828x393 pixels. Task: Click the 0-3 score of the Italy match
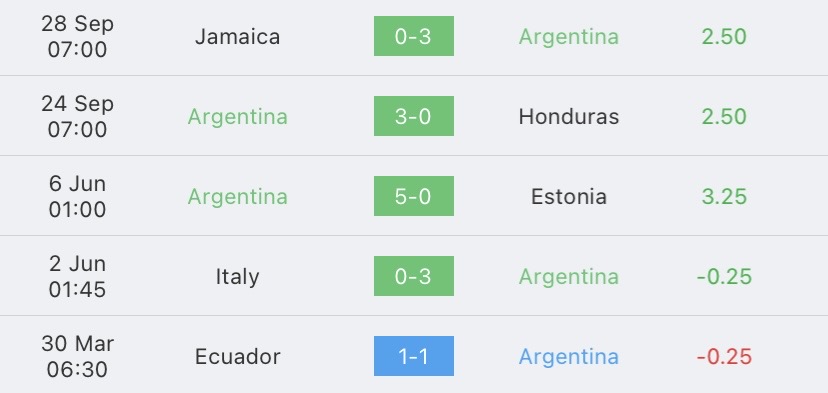[413, 276]
